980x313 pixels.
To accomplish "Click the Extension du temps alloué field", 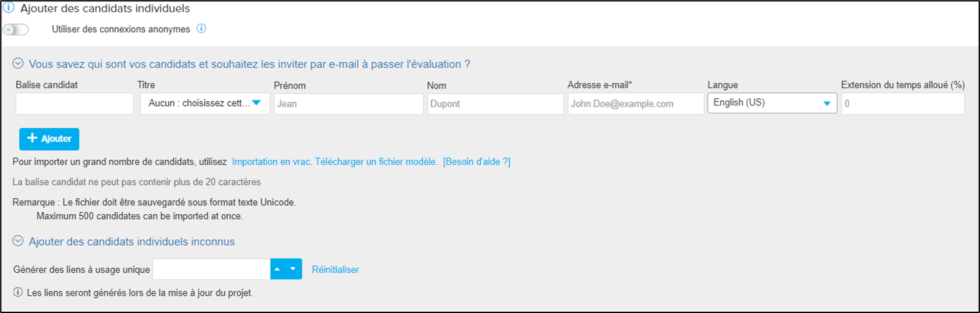I will [903, 103].
